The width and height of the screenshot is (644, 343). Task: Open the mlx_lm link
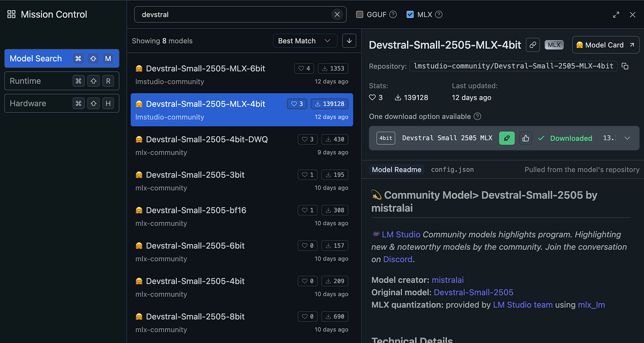coord(591,305)
